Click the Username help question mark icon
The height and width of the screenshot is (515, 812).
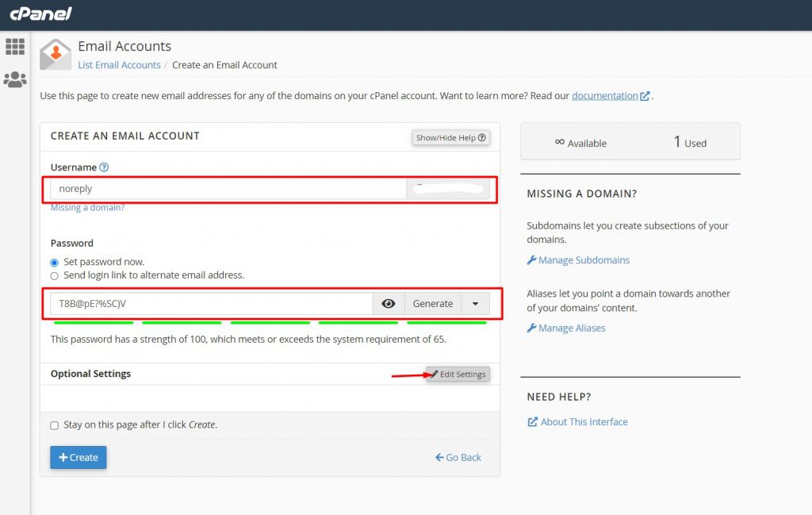coord(104,167)
